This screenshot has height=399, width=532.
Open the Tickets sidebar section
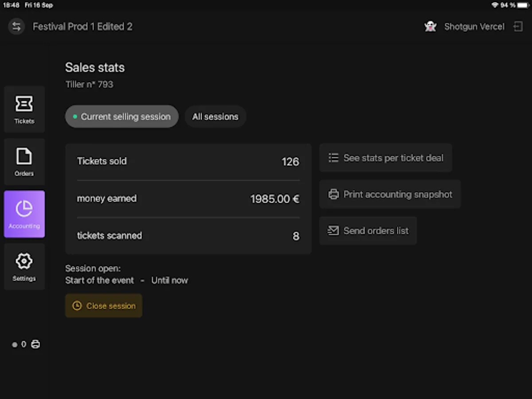[x=24, y=110]
